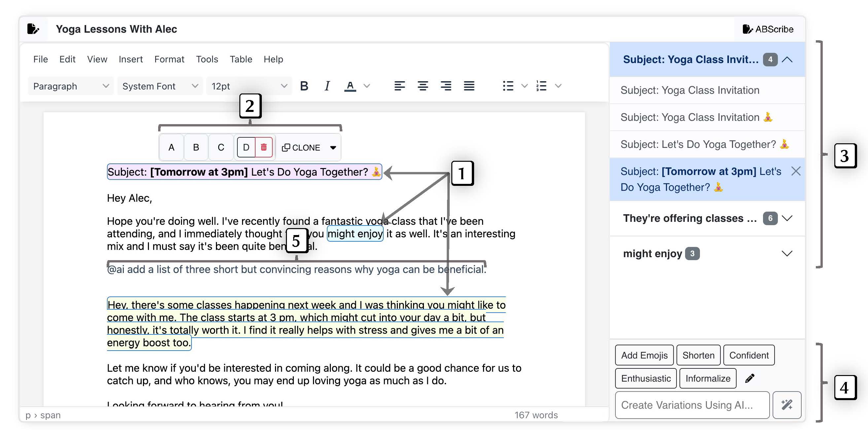Toggle bold formatting
The width and height of the screenshot is (868, 445).
pos(304,86)
